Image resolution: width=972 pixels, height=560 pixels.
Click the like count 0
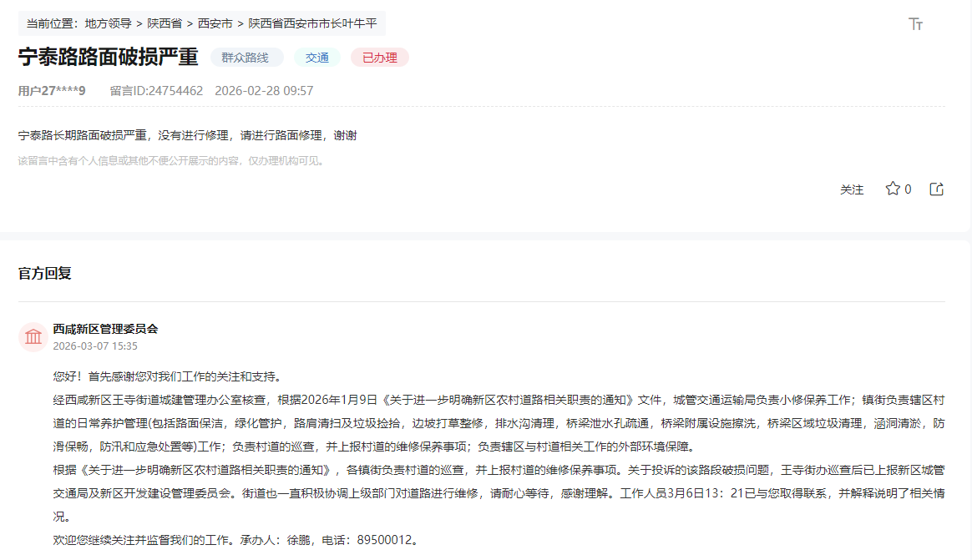906,189
